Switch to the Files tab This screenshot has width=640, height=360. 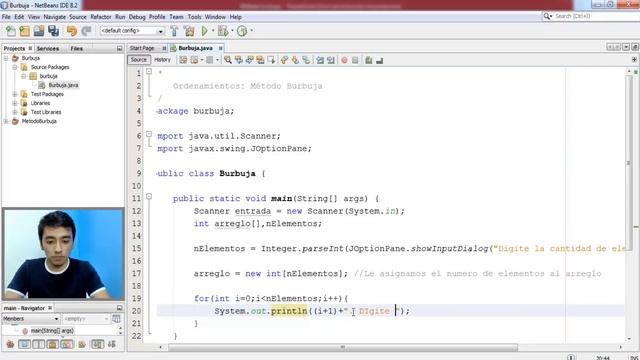(76, 49)
